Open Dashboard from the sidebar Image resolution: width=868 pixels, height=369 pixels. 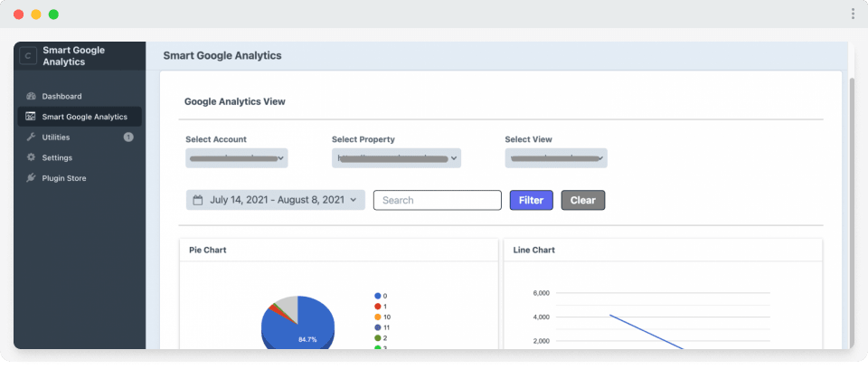pyautogui.click(x=61, y=96)
